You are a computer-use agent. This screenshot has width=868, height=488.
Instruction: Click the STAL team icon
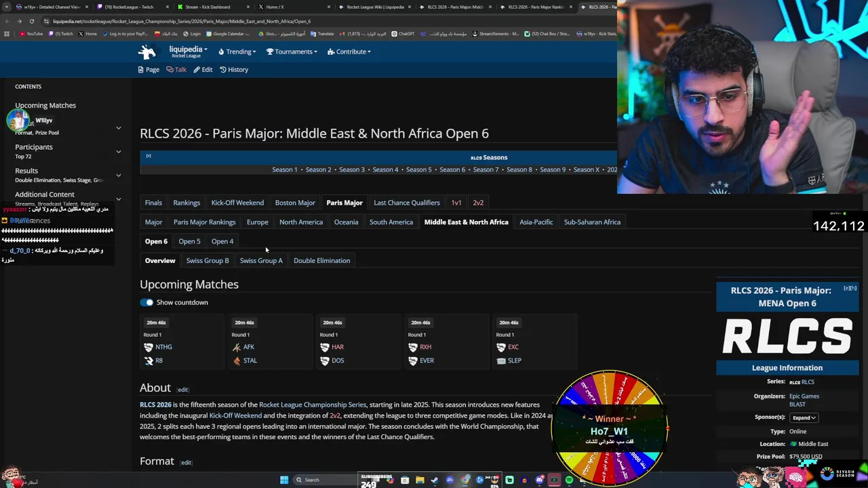237,361
